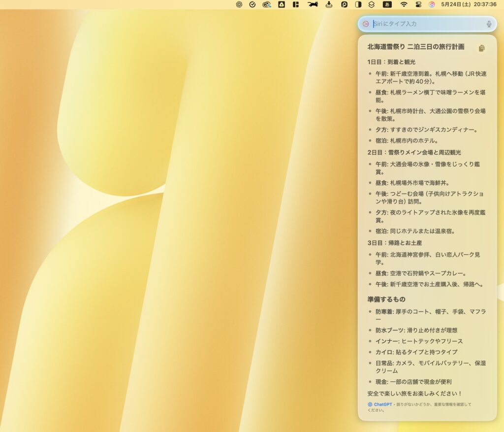This screenshot has width=504, height=432.
Task: Open the date and time 5月24日(土) clock
Action: click(x=469, y=4)
